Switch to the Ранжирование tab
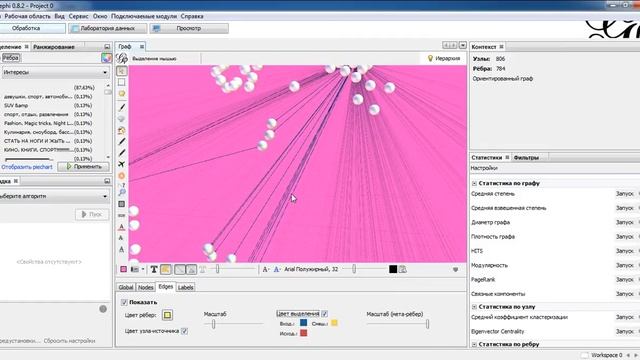 pyautogui.click(x=53, y=47)
